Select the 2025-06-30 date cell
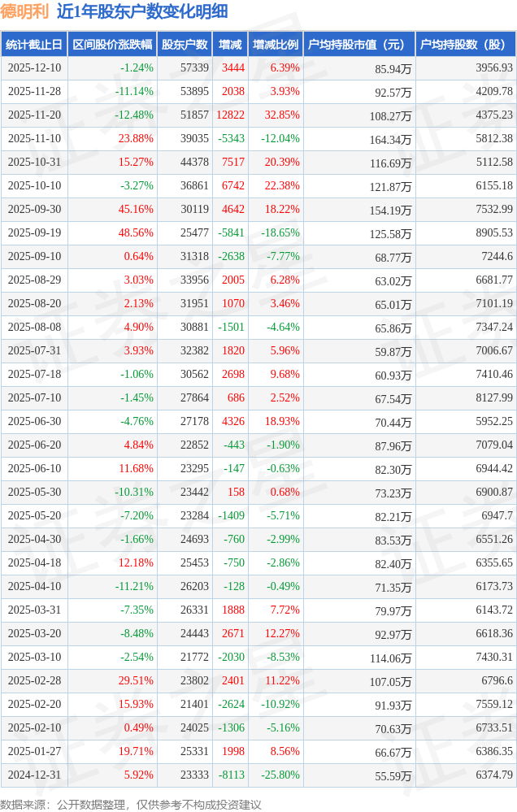The width and height of the screenshot is (517, 812). point(34,421)
